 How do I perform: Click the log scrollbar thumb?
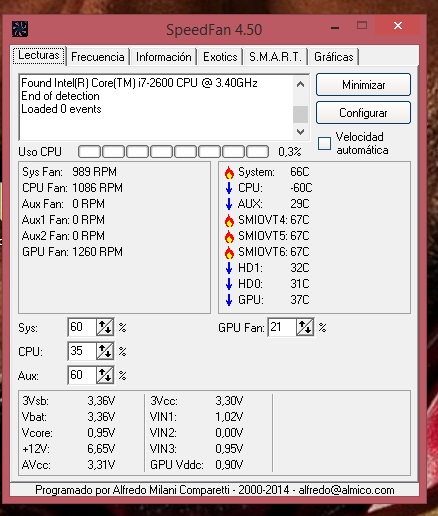300,114
